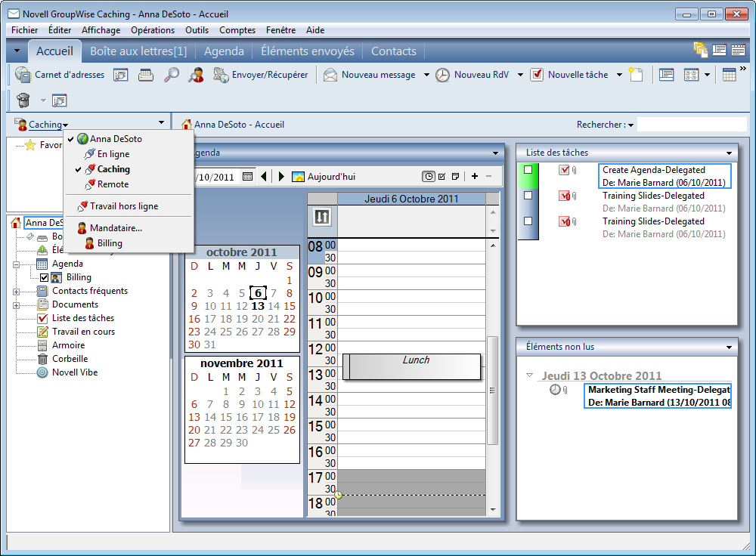Click the date picker calendar icon
The image size is (756, 556).
[x=247, y=176]
